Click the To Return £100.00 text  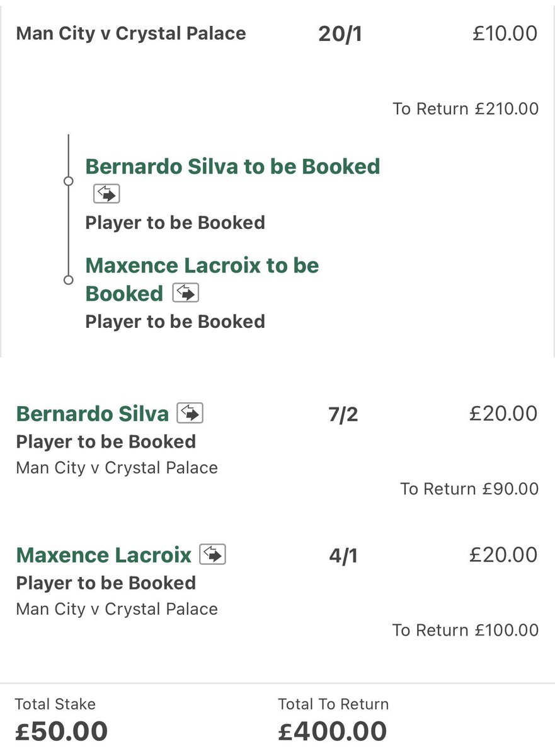[x=466, y=630]
